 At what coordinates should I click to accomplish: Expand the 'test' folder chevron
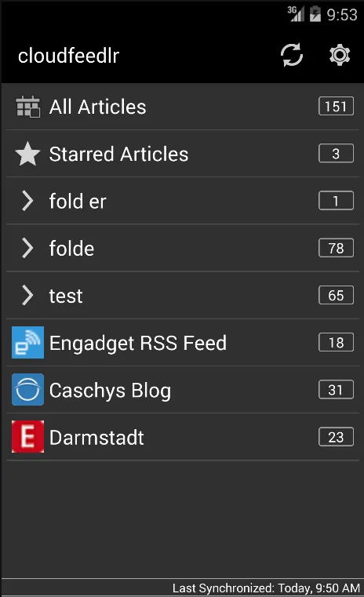[x=27, y=295]
